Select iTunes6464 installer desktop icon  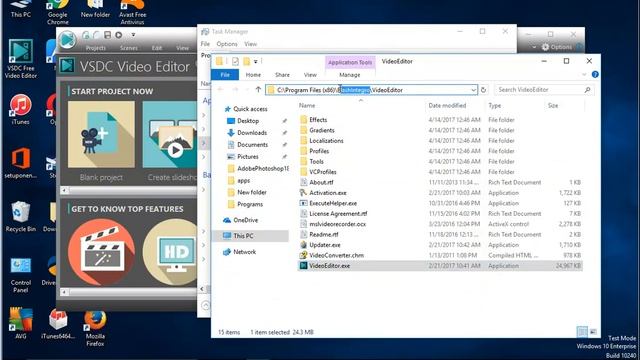tap(58, 324)
